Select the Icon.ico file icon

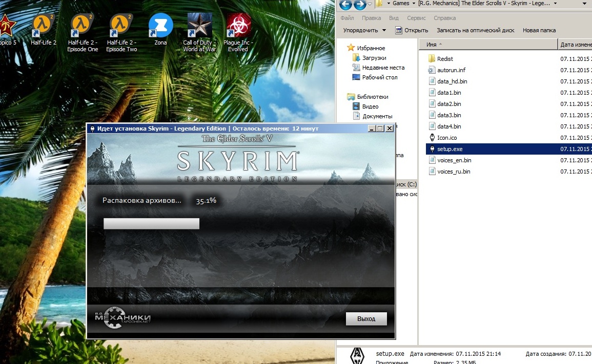[x=432, y=138]
